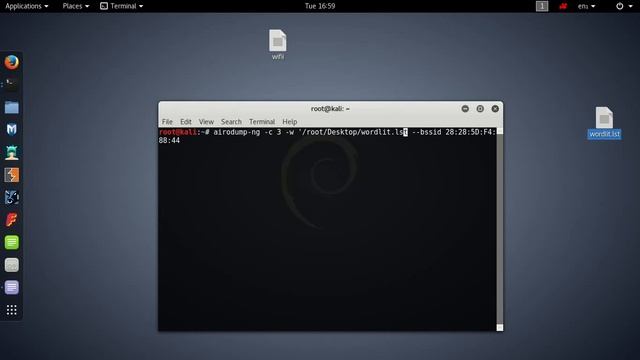Open the BeEF dock icon

coord(11,198)
